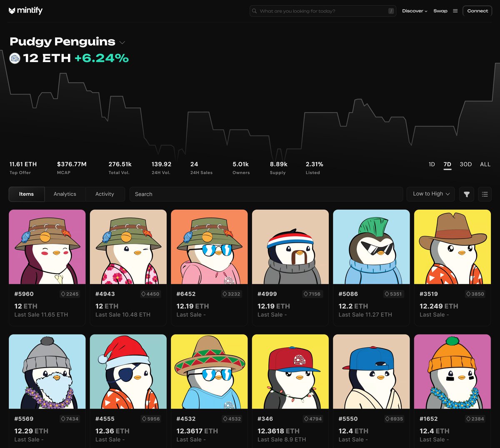Switch to the Items tab
Screen dimensions: 500x448
[x=26, y=194]
